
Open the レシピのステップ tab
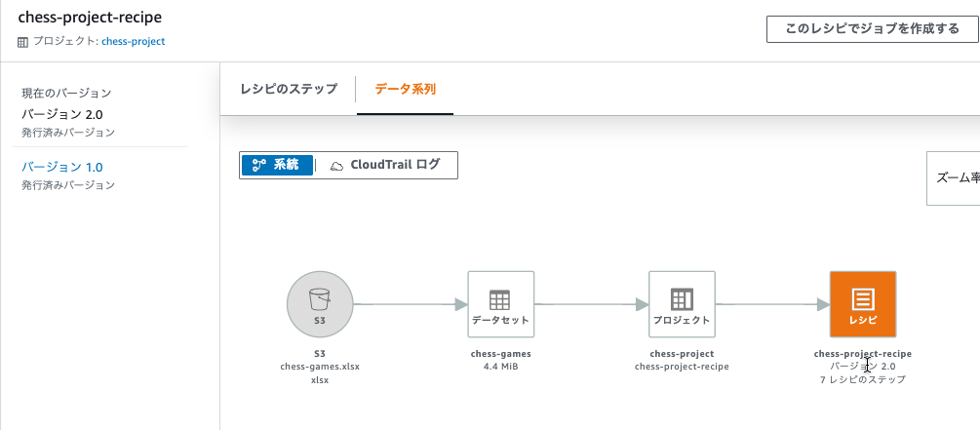289,89
